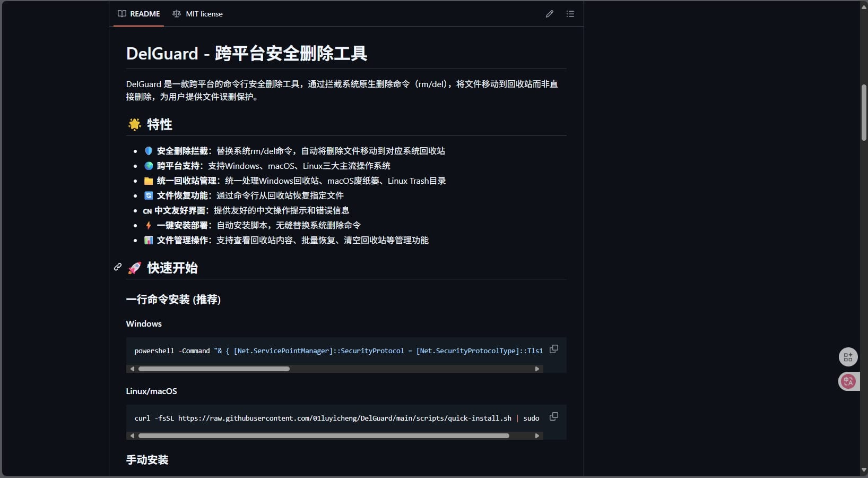Open the pink translation floating button
Viewport: 868px width, 478px height.
pos(848,381)
